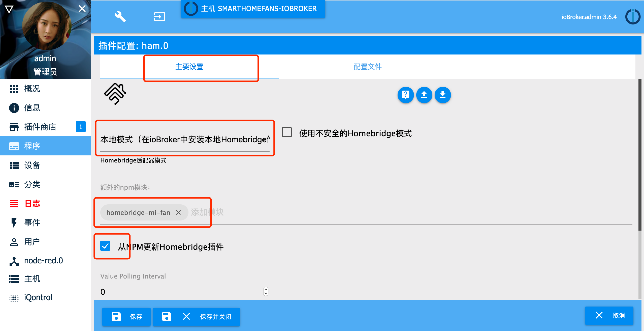This screenshot has width=644, height=331.
Task: Click the logout arrow icon in top bar
Action: coord(159,17)
